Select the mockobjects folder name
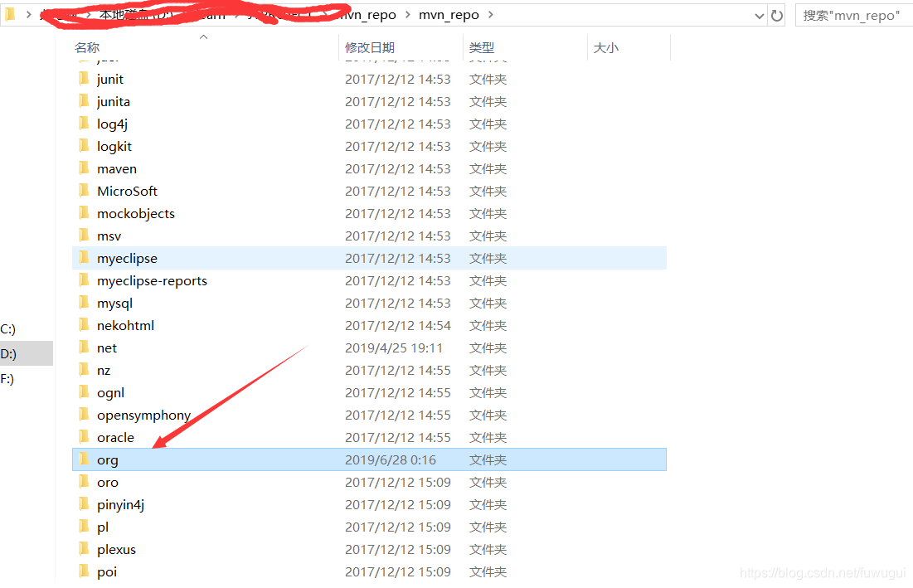Image resolution: width=913 pixels, height=588 pixels. (136, 214)
